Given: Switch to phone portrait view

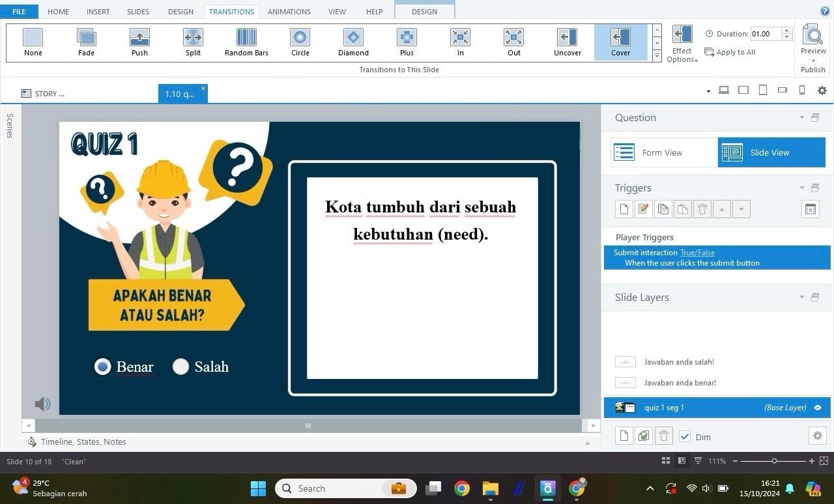Looking at the screenshot, I should [x=802, y=91].
